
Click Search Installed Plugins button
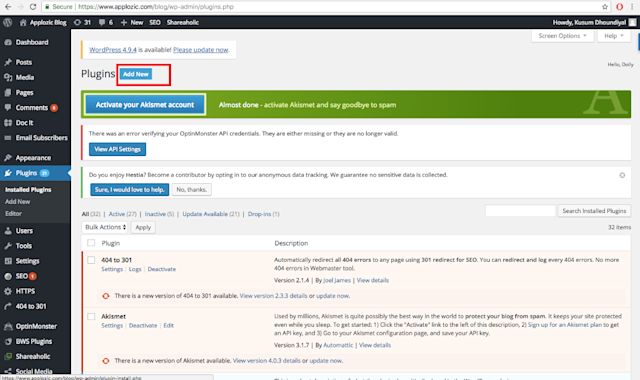[594, 211]
